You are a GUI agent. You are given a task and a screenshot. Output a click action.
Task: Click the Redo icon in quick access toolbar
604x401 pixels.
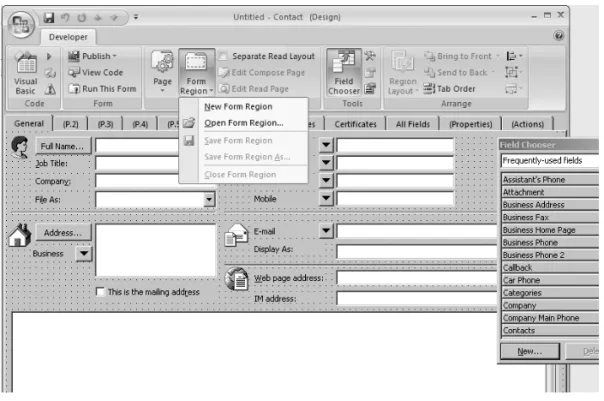coord(81,17)
